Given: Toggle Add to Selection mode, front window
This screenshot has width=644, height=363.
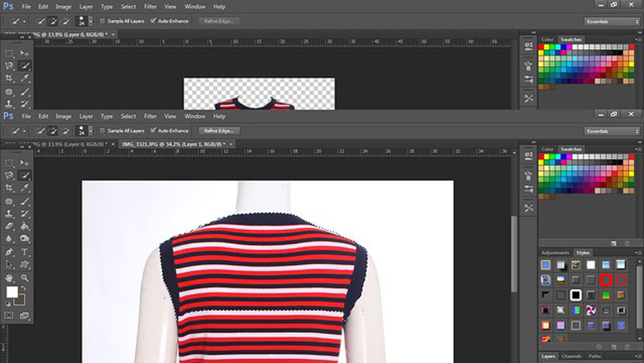Looking at the screenshot, I should pyautogui.click(x=53, y=130).
